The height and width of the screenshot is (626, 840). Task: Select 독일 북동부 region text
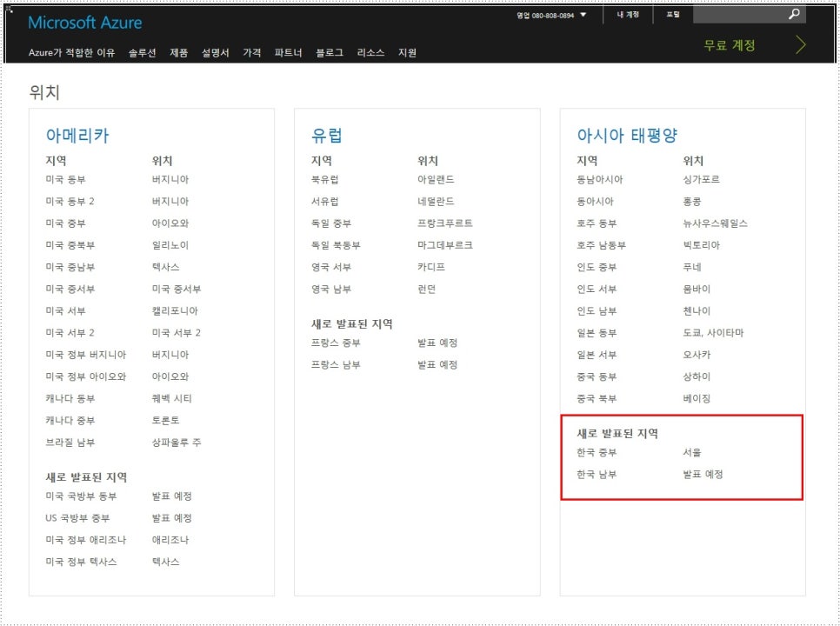[336, 245]
